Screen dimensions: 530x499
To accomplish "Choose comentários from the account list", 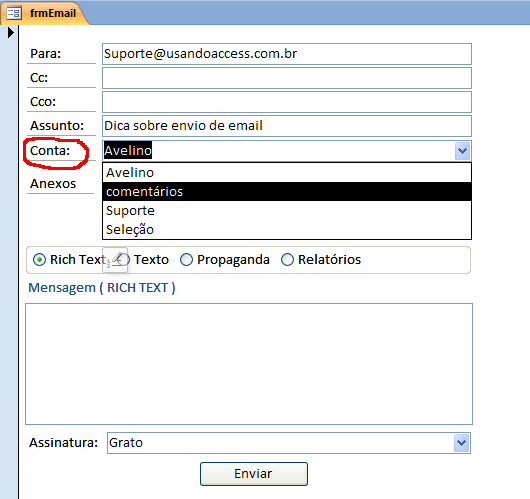I will point(287,192).
